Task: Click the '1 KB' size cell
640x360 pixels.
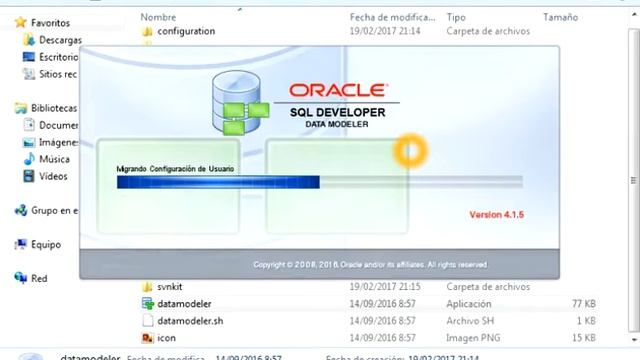Action: click(x=586, y=321)
